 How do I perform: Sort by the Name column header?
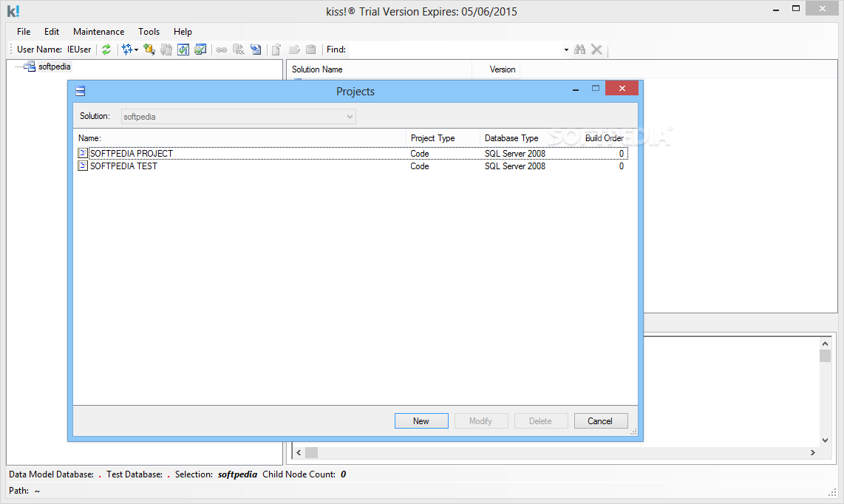(x=239, y=138)
